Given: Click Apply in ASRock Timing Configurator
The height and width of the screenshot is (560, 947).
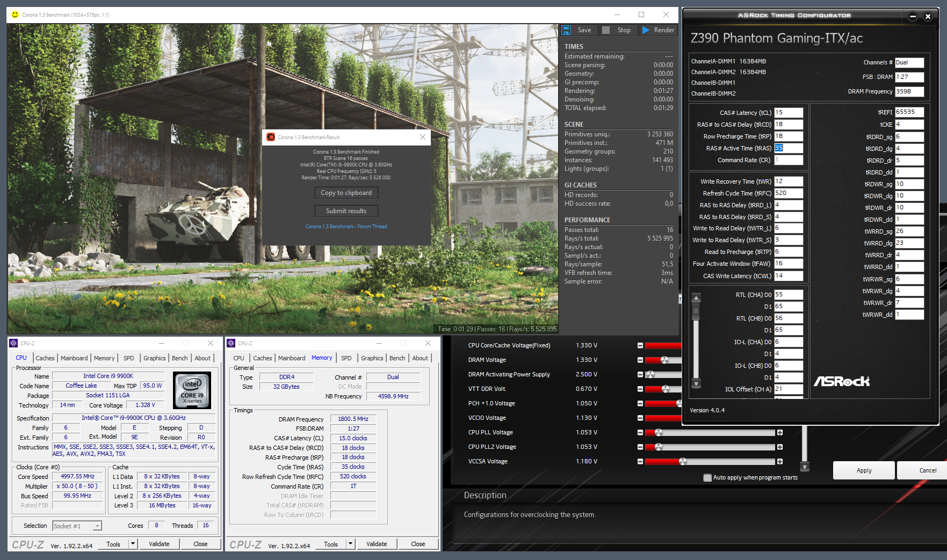Looking at the screenshot, I should 864,470.
